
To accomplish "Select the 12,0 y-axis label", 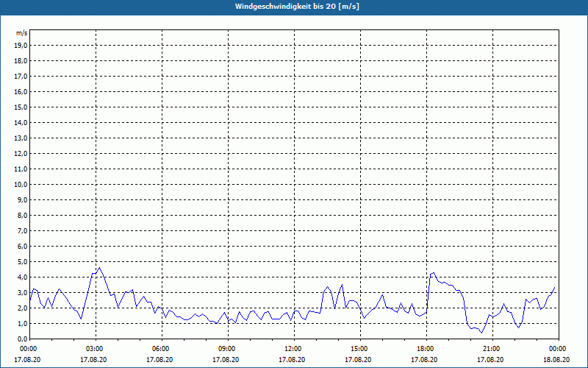I will point(21,154).
